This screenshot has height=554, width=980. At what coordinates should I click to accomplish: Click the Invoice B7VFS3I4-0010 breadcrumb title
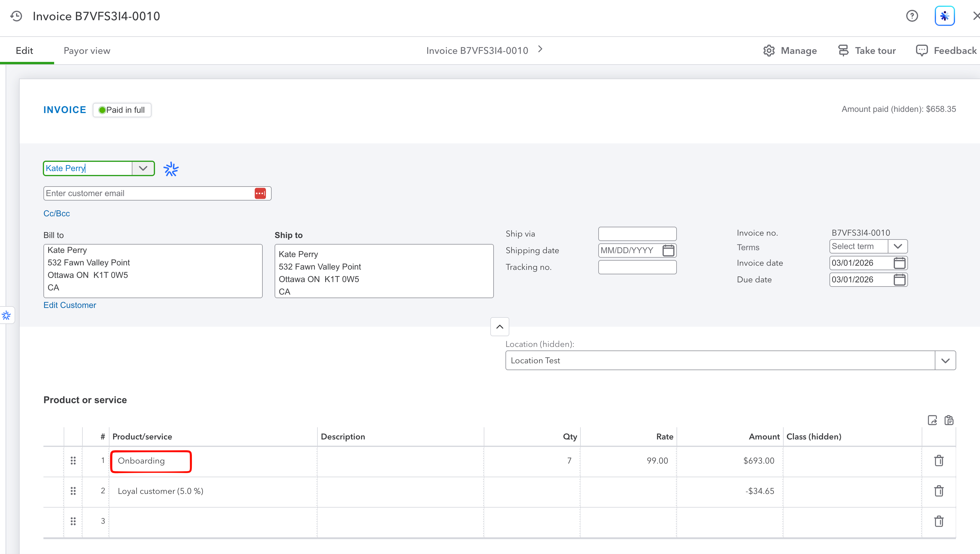point(477,51)
